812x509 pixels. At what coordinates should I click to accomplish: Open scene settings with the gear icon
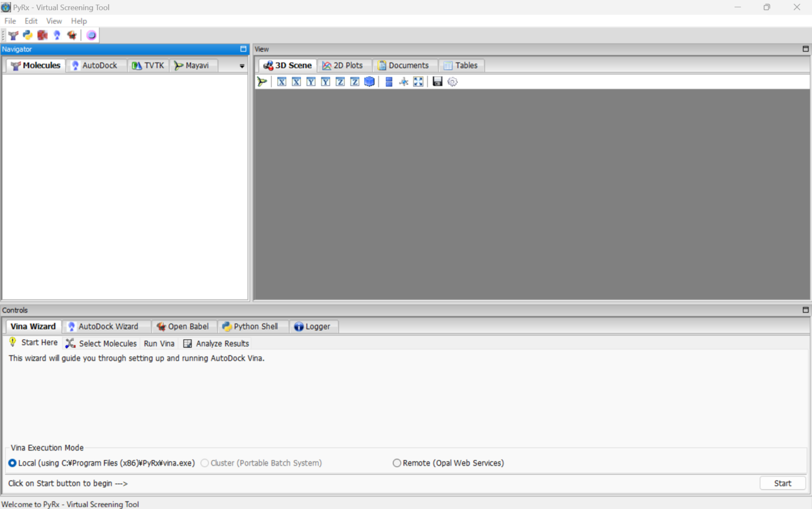coord(453,81)
